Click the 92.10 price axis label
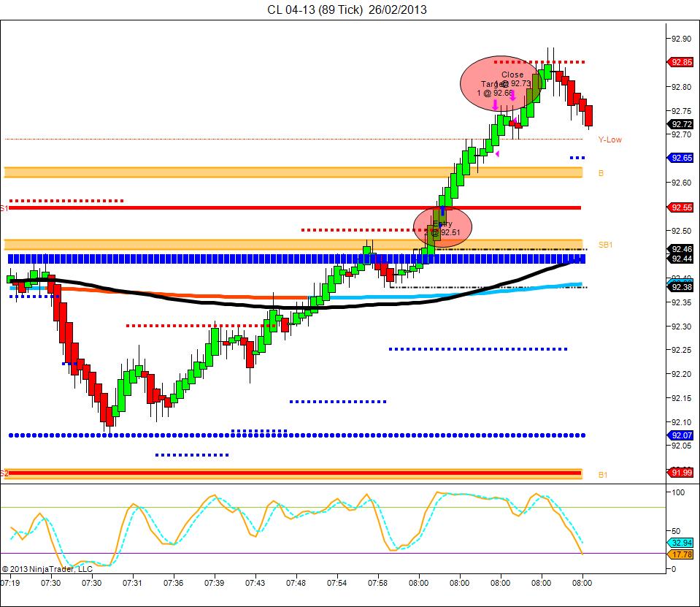The width and height of the screenshot is (700, 607). 682,422
